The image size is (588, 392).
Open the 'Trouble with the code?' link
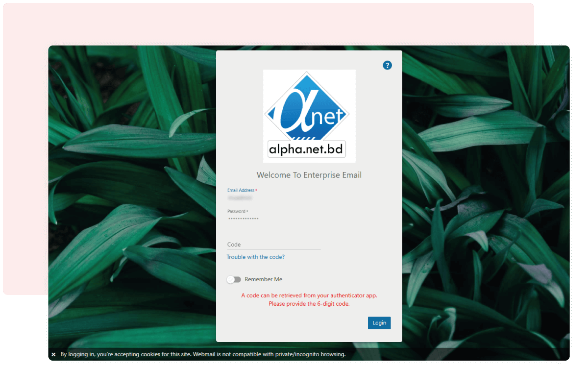(x=255, y=257)
